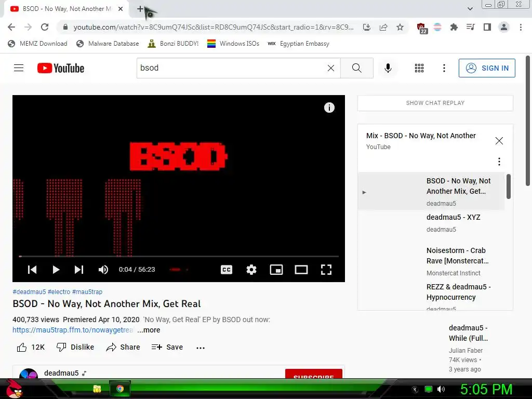Toggle theater mode
The width and height of the screenshot is (532, 399).
click(301, 270)
